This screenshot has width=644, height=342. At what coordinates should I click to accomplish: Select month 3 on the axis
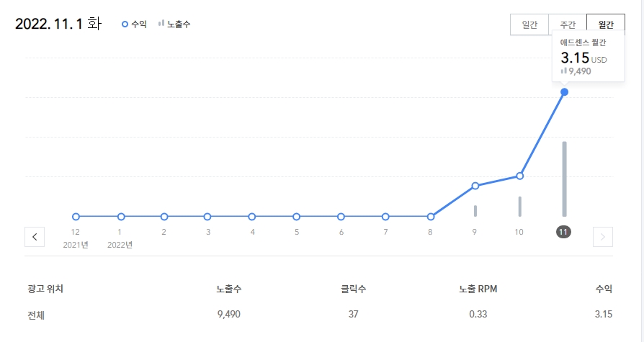208,232
